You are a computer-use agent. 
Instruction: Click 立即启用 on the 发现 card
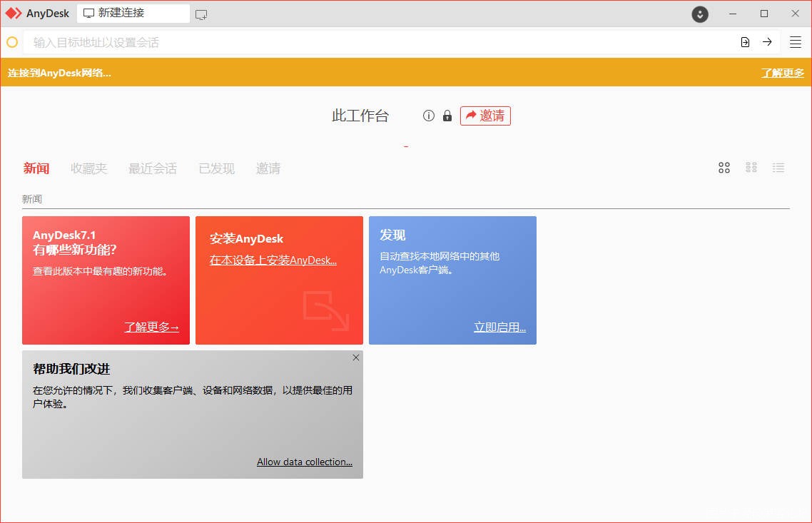[x=499, y=327]
